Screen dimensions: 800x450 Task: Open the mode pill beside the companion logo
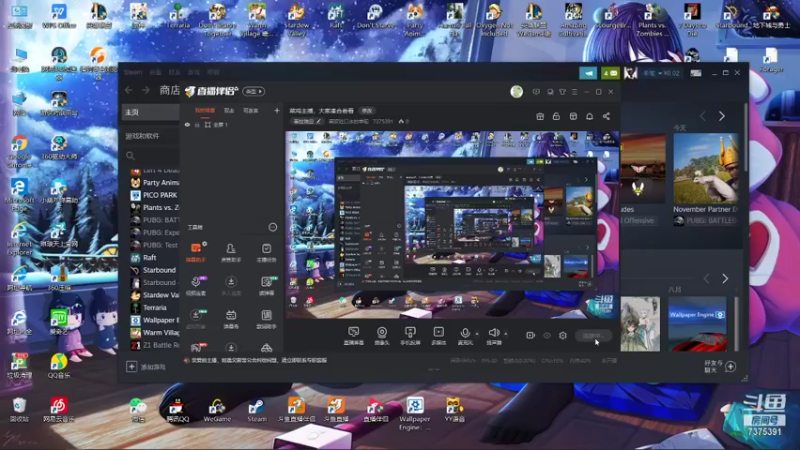(254, 91)
